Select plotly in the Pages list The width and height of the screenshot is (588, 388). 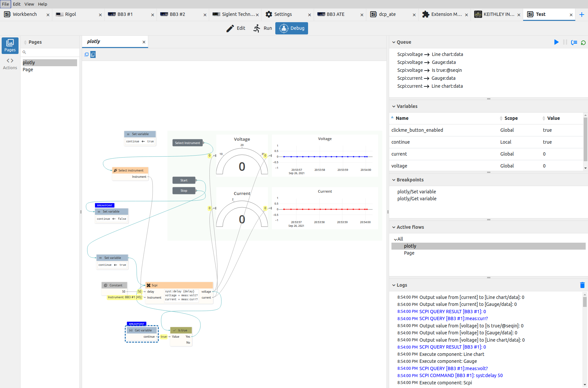50,63
